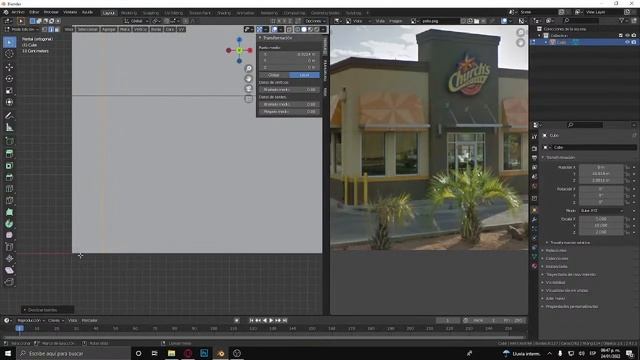Image resolution: width=640 pixels, height=360 pixels.
Task: Switch to the Shading workspace tab
Action: click(224, 13)
